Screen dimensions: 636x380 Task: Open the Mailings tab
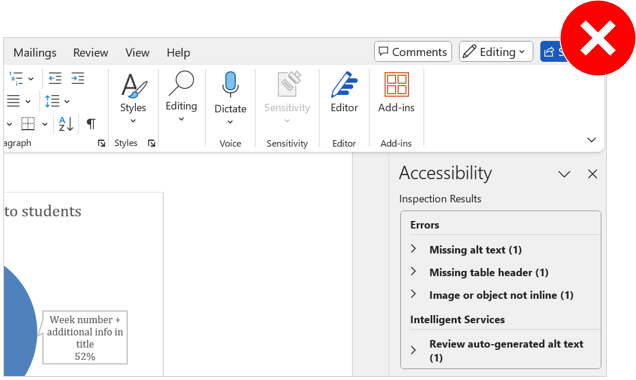[35, 53]
